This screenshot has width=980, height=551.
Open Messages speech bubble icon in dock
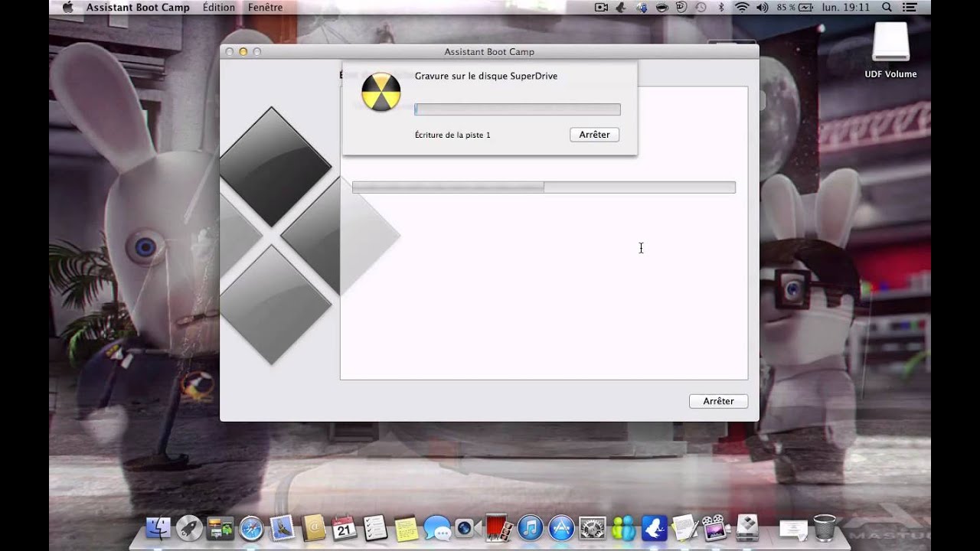click(437, 528)
